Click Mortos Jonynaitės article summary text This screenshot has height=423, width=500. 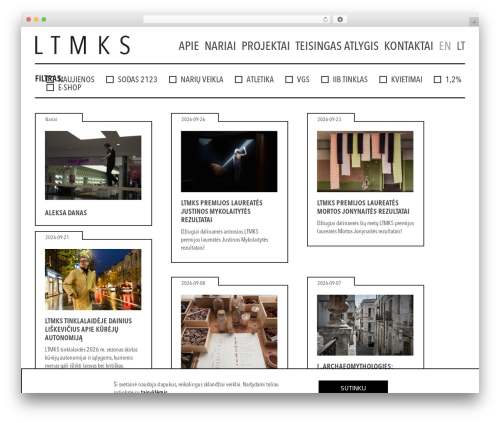pyautogui.click(x=365, y=227)
